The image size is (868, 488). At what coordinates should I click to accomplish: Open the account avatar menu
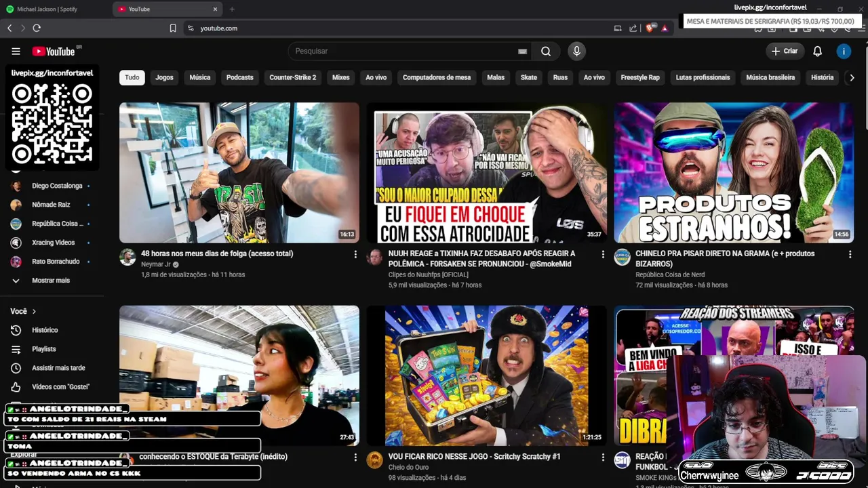click(x=844, y=52)
